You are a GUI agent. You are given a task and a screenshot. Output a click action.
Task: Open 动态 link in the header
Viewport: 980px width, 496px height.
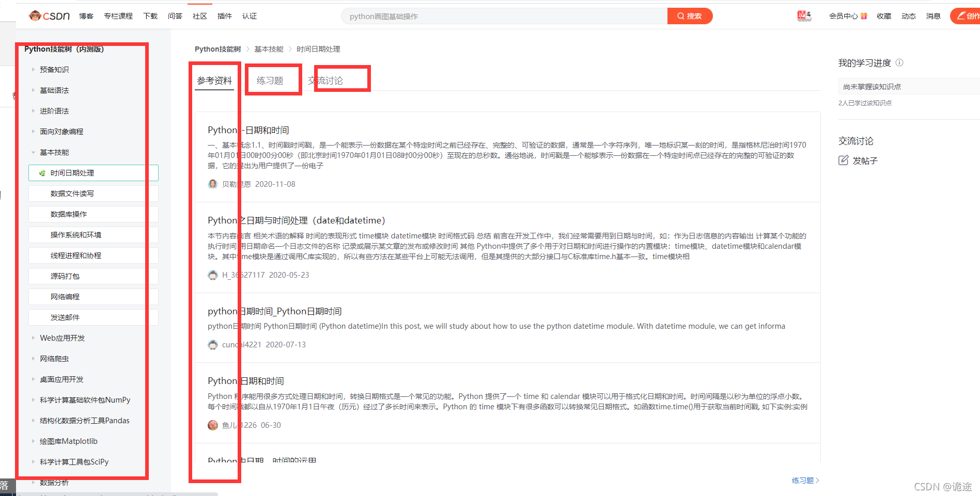click(909, 16)
